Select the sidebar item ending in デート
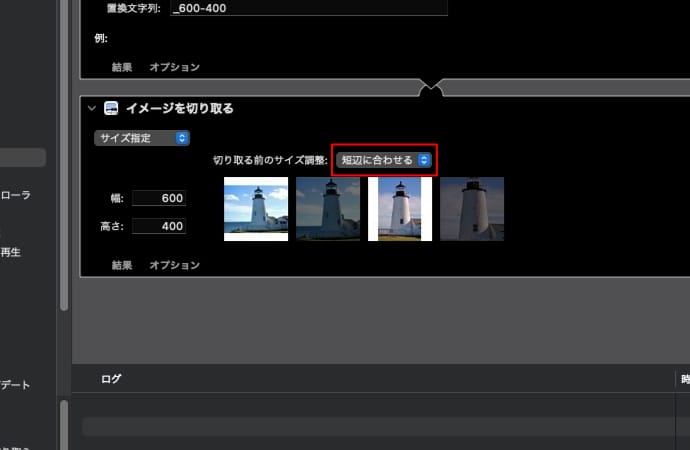The image size is (690, 450). [16, 385]
